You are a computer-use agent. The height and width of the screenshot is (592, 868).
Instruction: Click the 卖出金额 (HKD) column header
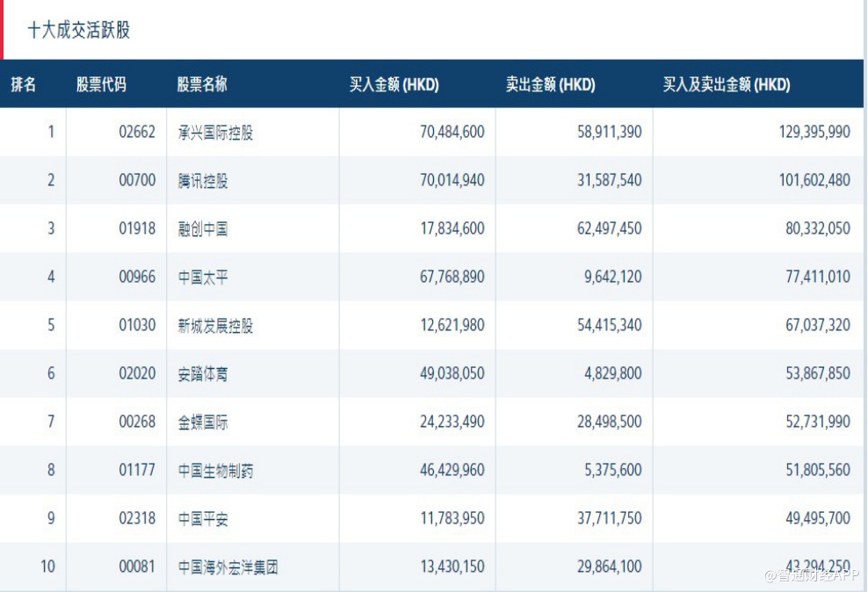click(x=551, y=84)
